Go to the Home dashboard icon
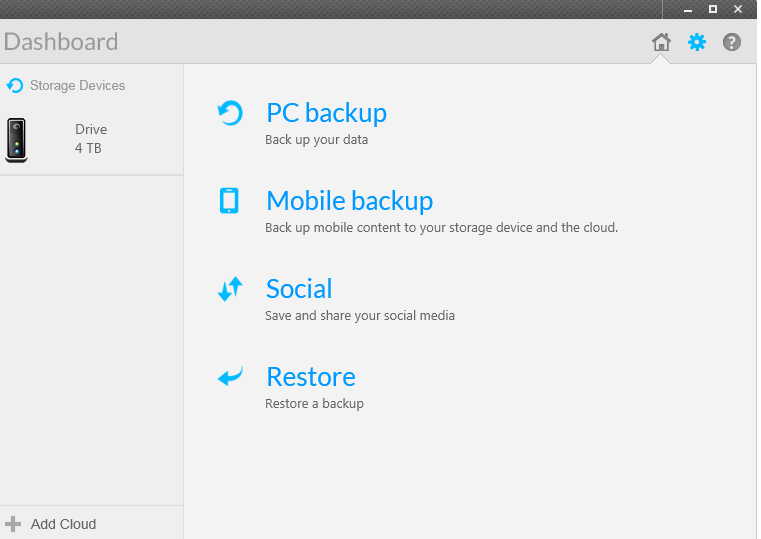 click(x=660, y=42)
